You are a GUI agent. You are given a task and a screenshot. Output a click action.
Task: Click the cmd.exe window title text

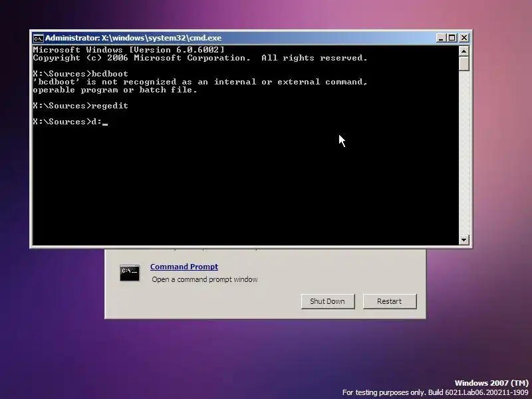click(x=134, y=38)
